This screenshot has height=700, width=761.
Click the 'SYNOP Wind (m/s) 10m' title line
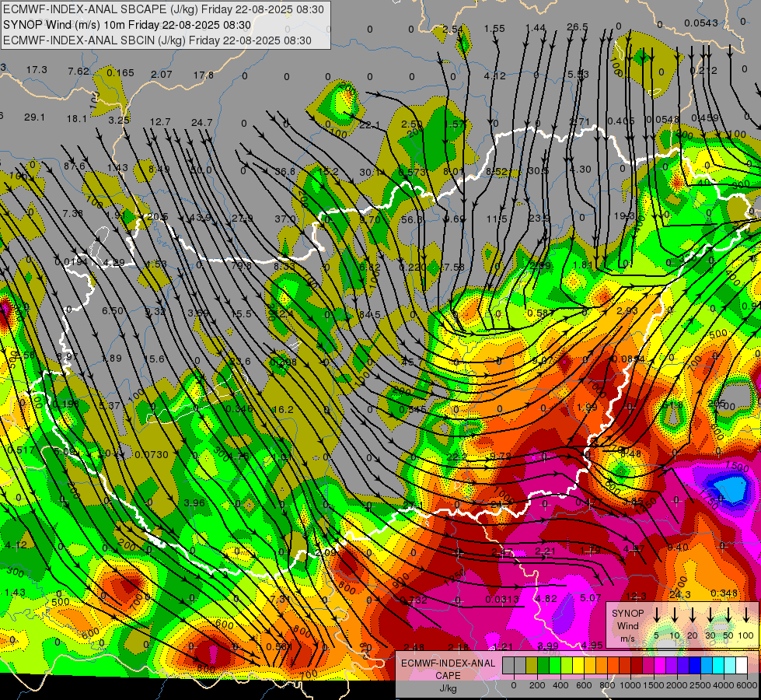127,25
